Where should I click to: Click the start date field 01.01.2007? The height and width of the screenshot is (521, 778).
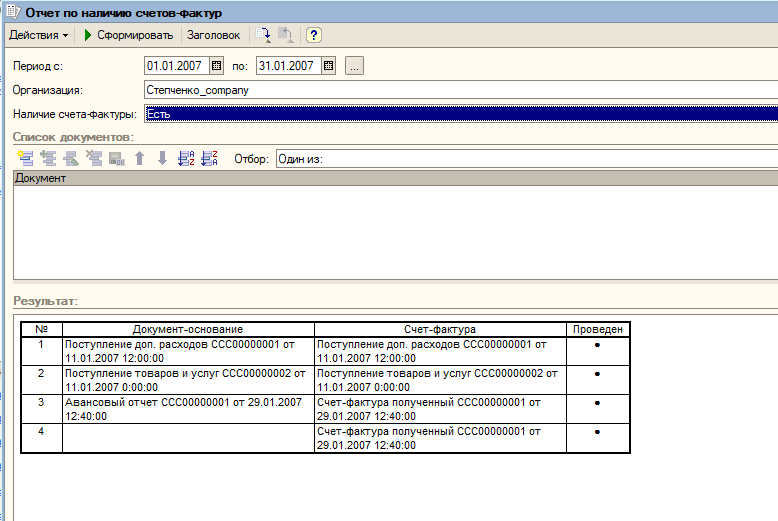click(177, 66)
